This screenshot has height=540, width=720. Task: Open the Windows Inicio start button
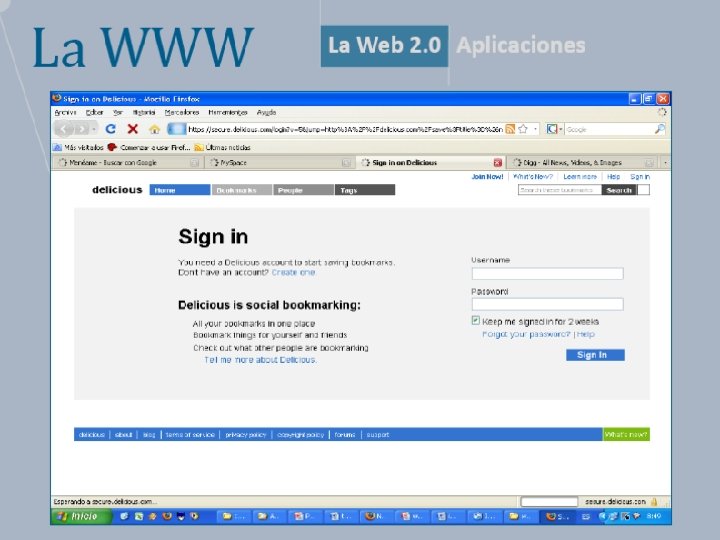tap(80, 517)
